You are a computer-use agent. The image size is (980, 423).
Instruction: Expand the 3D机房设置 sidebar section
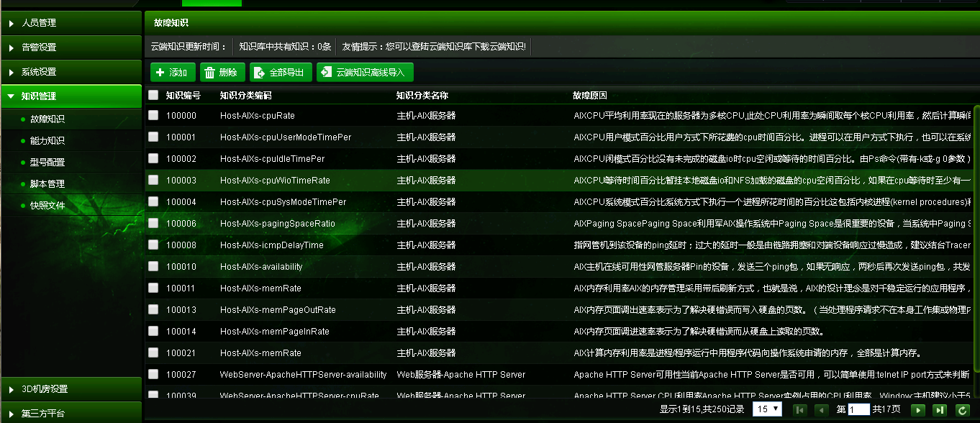point(71,389)
